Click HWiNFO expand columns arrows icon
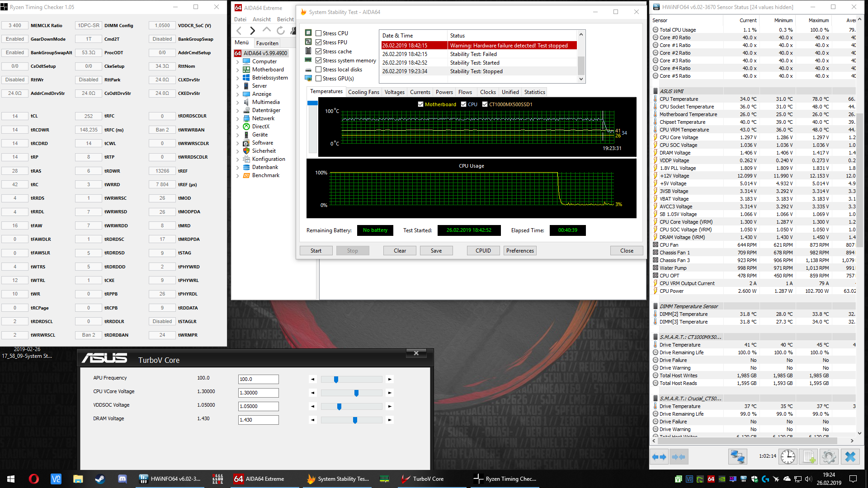 coord(659,457)
